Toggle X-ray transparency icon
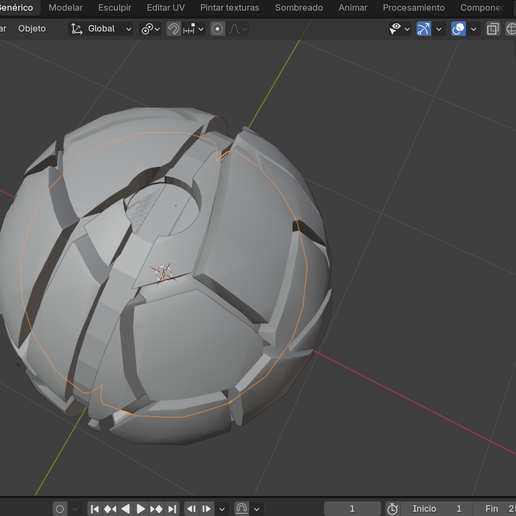This screenshot has width=516, height=516. (493, 29)
